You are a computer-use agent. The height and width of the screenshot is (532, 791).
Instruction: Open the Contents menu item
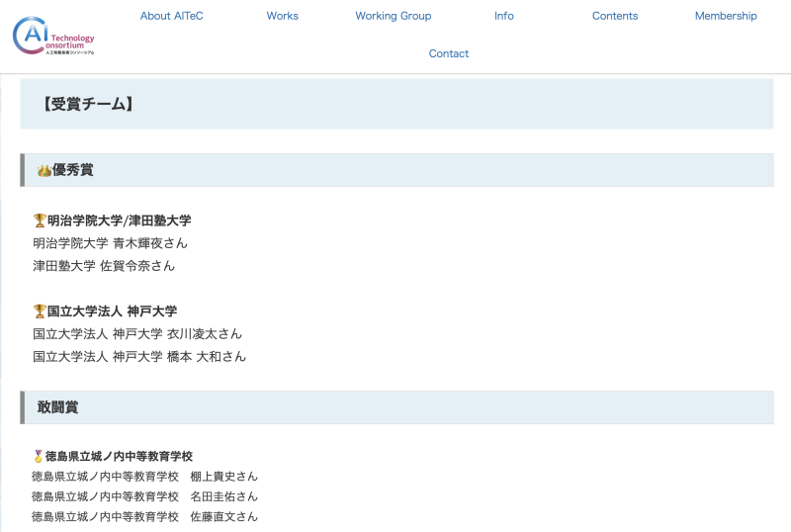click(x=614, y=16)
